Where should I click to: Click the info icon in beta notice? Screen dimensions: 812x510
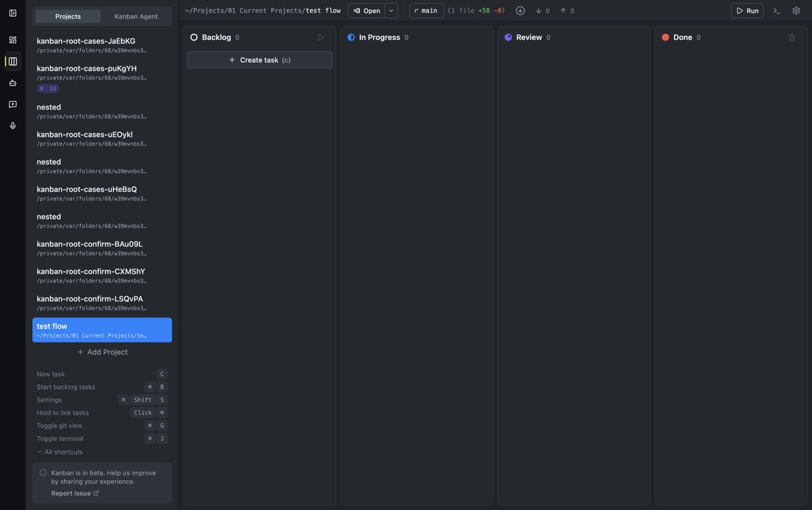pos(43,473)
